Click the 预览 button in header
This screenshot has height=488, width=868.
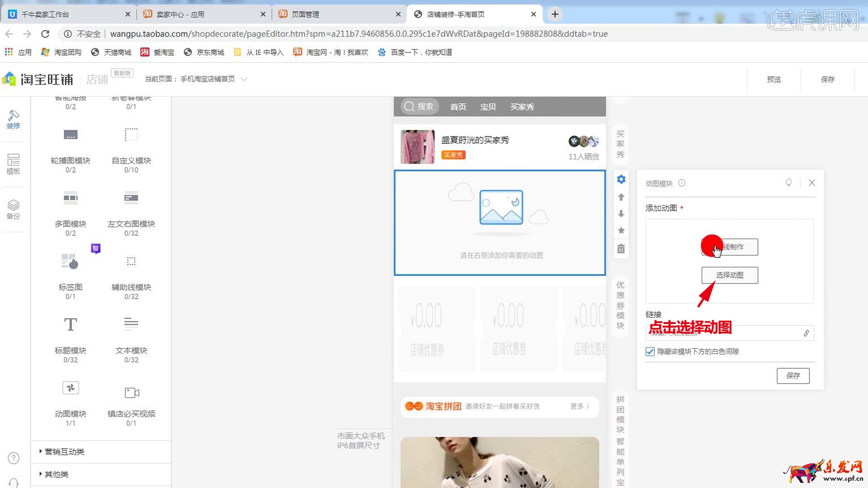[774, 80]
